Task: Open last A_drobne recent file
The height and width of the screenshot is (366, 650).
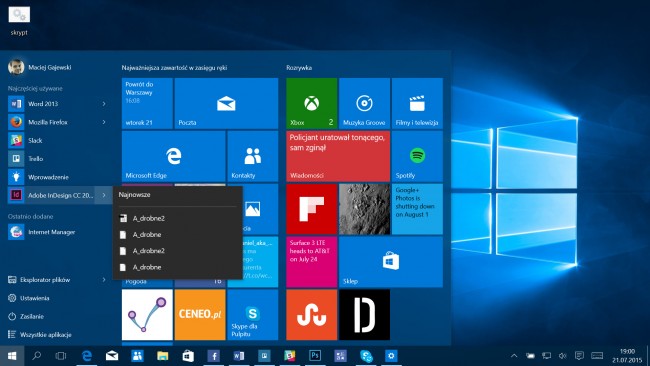Action: tap(178, 267)
